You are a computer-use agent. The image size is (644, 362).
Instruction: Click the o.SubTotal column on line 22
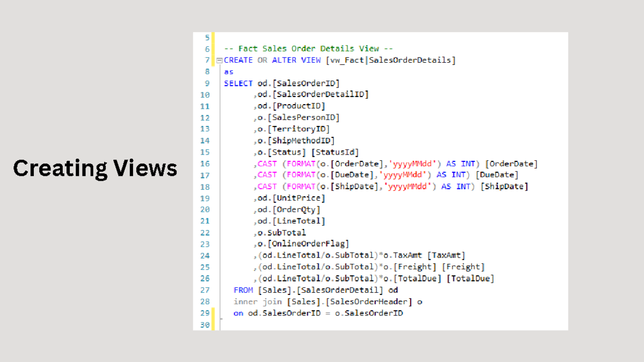click(x=282, y=233)
